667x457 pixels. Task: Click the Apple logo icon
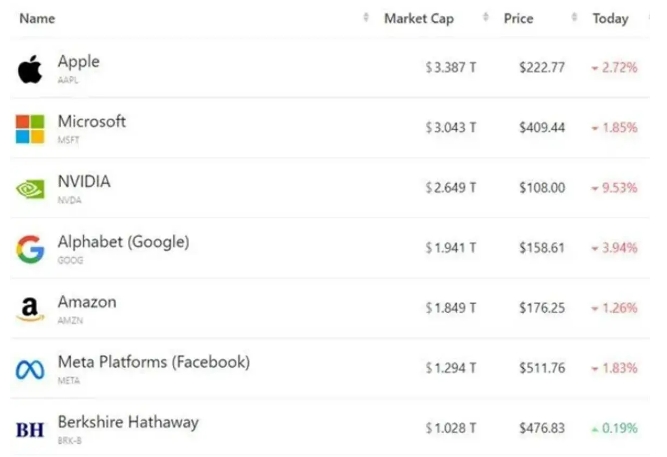pos(30,69)
